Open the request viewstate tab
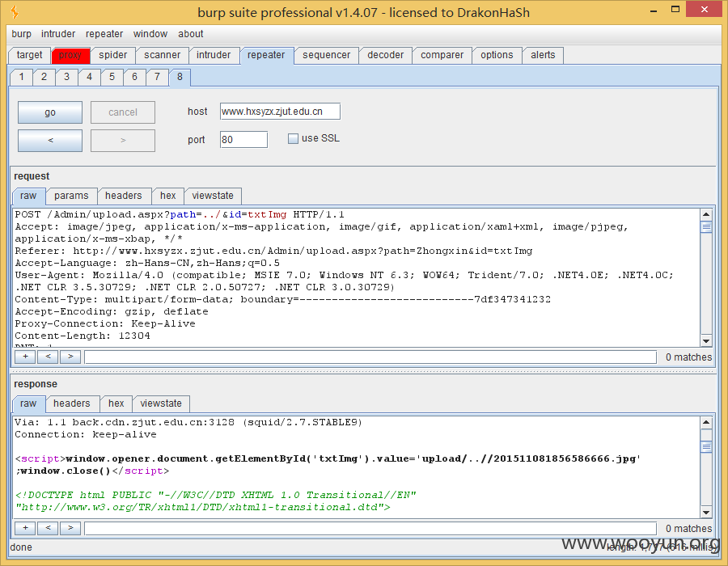This screenshot has width=728, height=566. point(213,196)
